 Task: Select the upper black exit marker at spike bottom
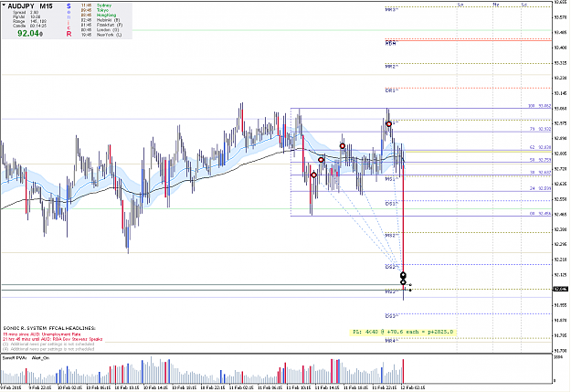(x=403, y=275)
